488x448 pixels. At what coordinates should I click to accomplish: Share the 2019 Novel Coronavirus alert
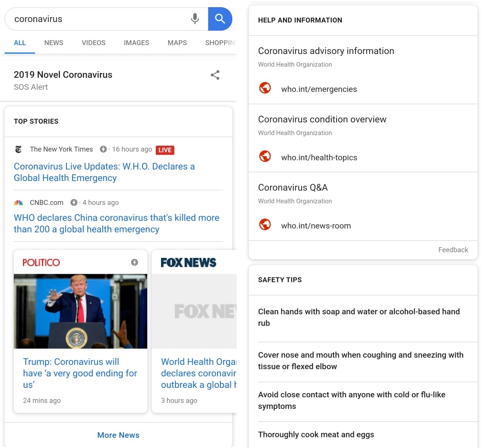(215, 75)
